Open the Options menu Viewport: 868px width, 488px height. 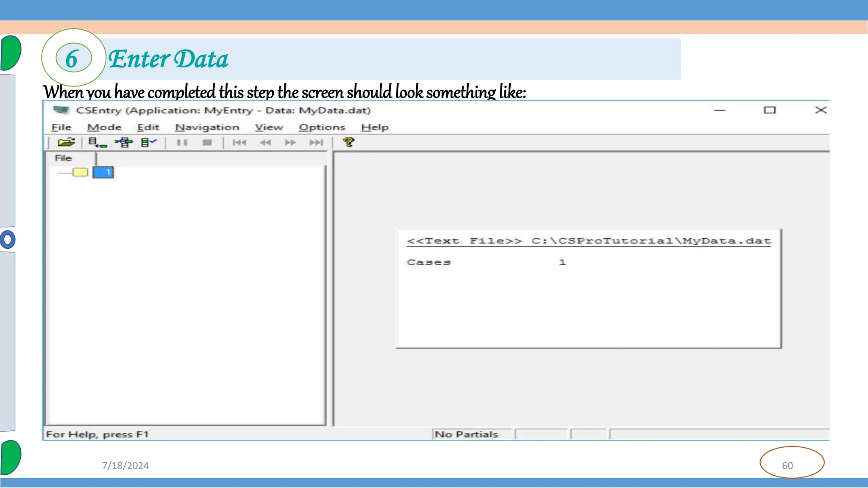322,127
